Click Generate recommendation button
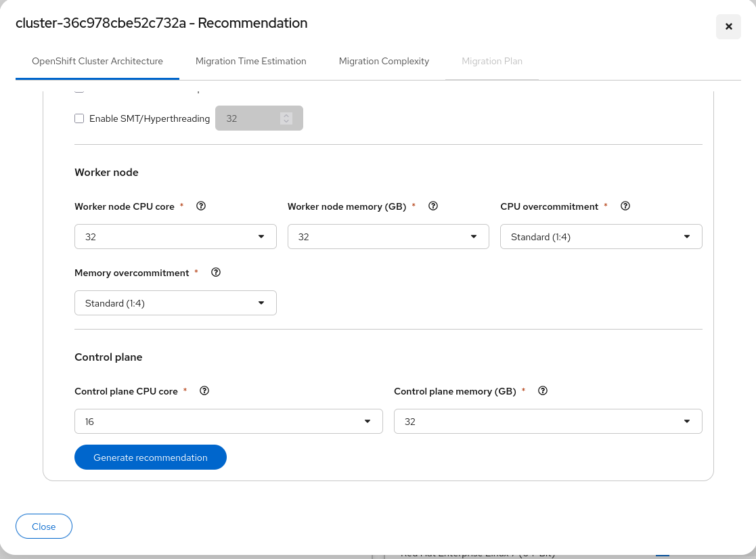The height and width of the screenshot is (559, 756). pos(150,457)
